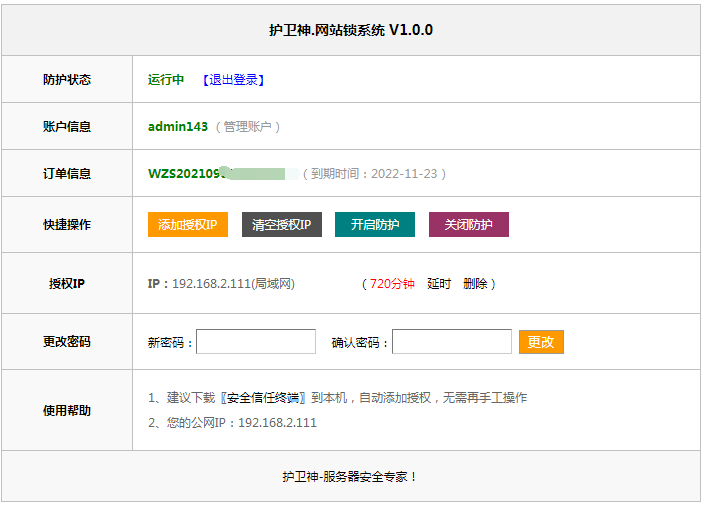The height and width of the screenshot is (507, 704).
Task: Click the 护卫神-服务器安全专家 footer text
Action: click(x=350, y=477)
